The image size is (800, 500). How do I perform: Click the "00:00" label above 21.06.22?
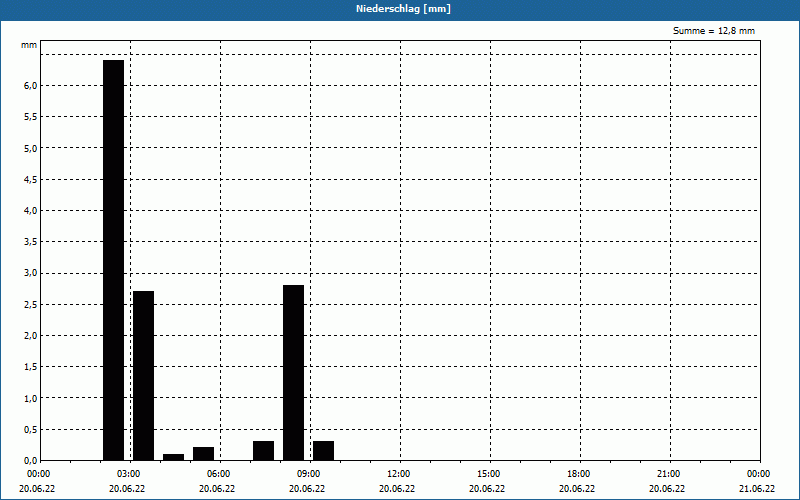click(x=759, y=474)
